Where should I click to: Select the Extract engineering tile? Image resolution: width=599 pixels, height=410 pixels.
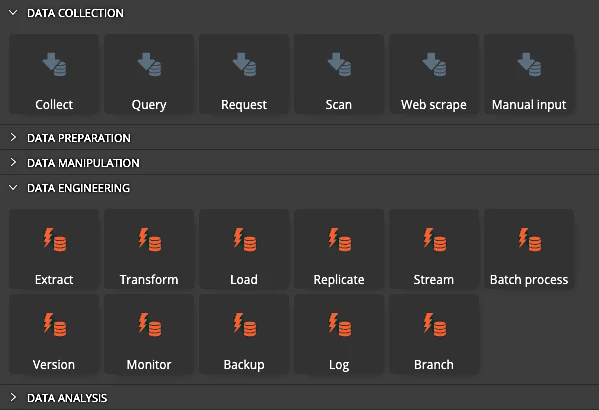coord(54,249)
